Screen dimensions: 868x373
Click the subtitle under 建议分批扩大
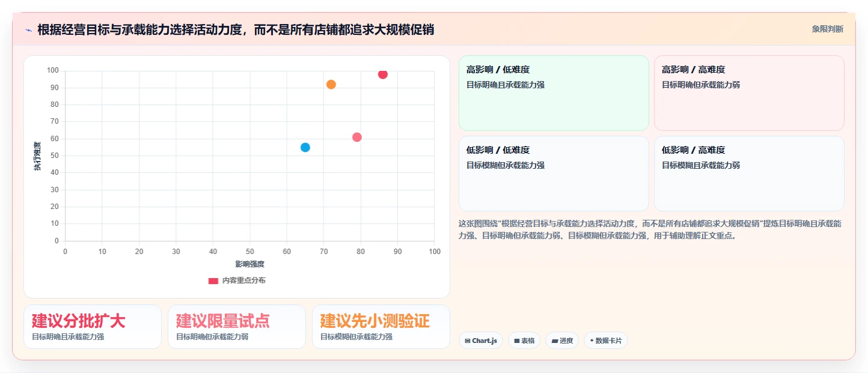[x=68, y=337]
